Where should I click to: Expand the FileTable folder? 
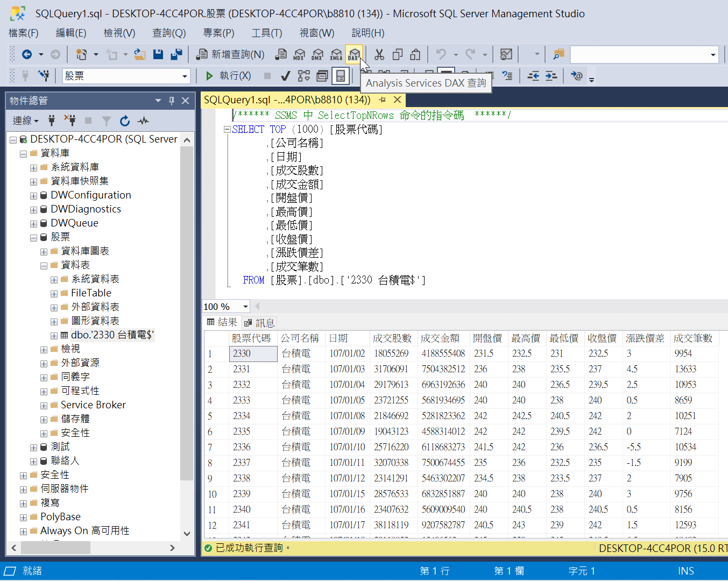pyautogui.click(x=54, y=294)
